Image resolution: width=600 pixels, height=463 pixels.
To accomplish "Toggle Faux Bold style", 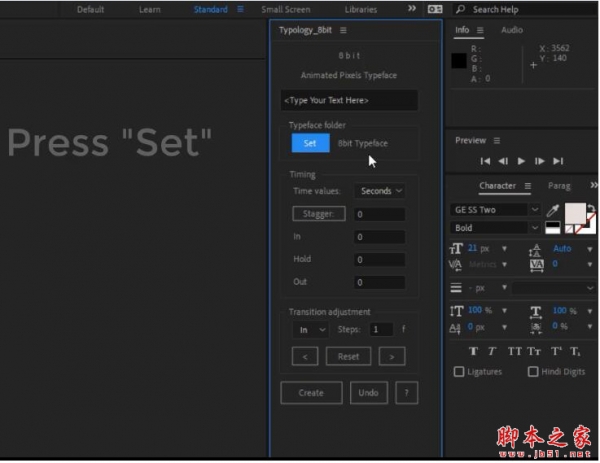I will coord(473,352).
